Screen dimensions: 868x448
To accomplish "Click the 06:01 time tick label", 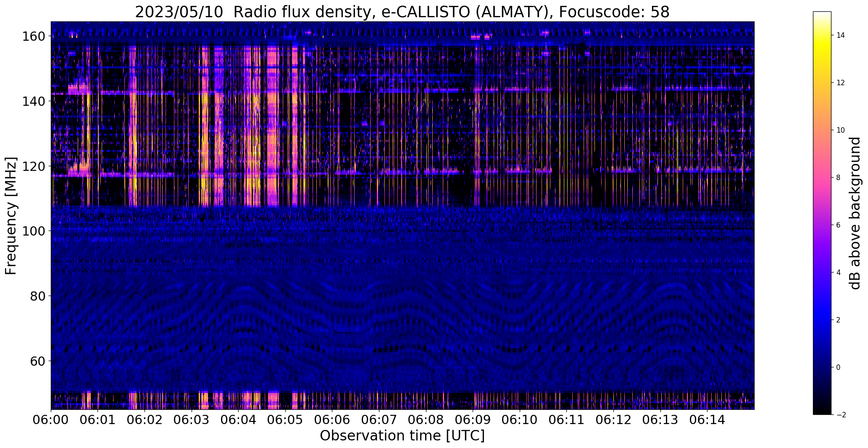I will [98, 420].
